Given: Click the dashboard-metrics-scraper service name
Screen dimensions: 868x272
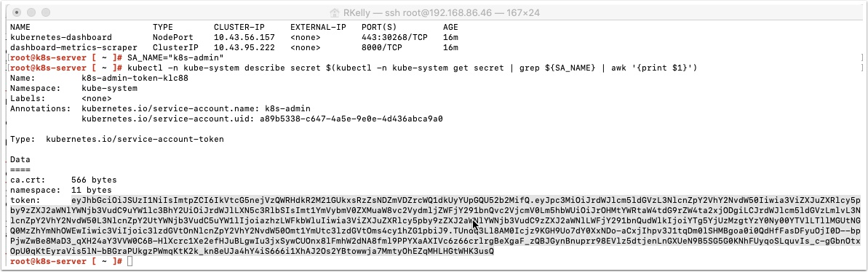Looking at the screenshot, I should pos(74,47).
